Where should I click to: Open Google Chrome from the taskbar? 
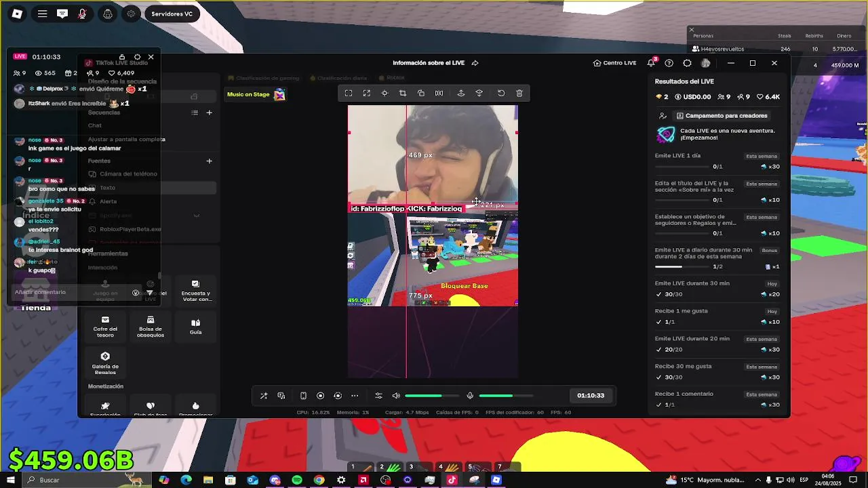[319, 480]
